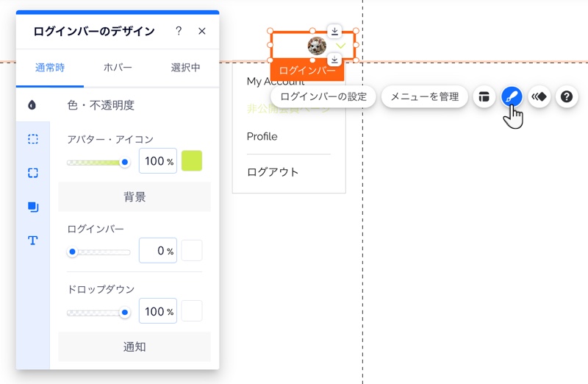Click the ログインバー 0% opacity field
The height and width of the screenshot is (384, 588).
coord(158,250)
